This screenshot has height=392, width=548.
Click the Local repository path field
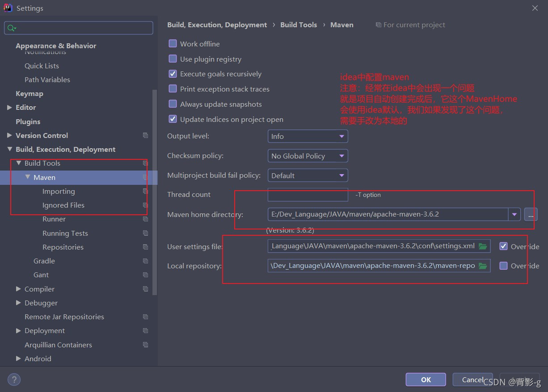379,266
